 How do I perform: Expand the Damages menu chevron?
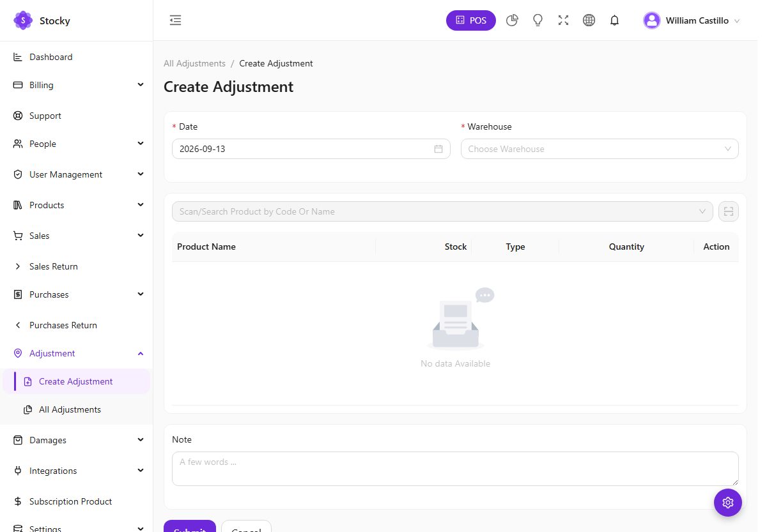point(141,440)
